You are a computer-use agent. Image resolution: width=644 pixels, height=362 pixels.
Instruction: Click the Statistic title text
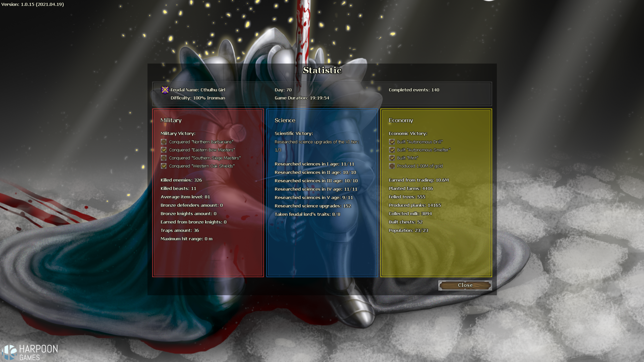[322, 70]
